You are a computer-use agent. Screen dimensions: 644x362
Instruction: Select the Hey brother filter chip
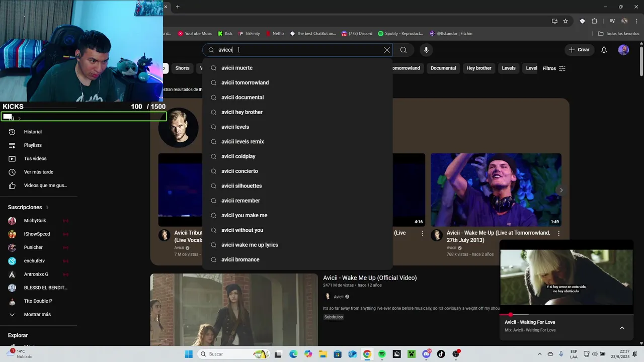coord(479,68)
